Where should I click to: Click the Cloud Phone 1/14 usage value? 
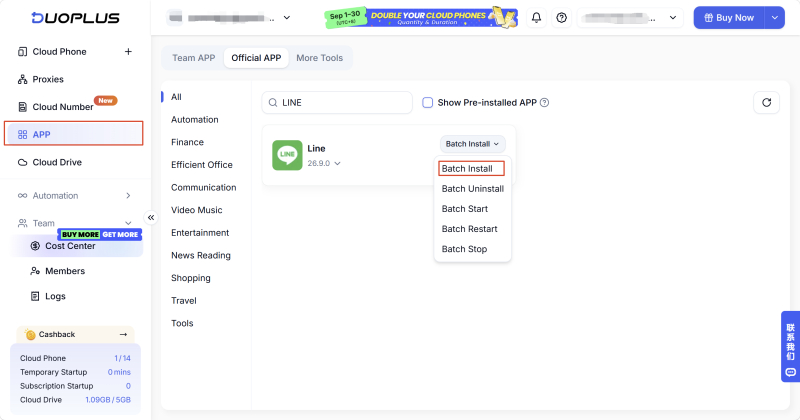122,358
